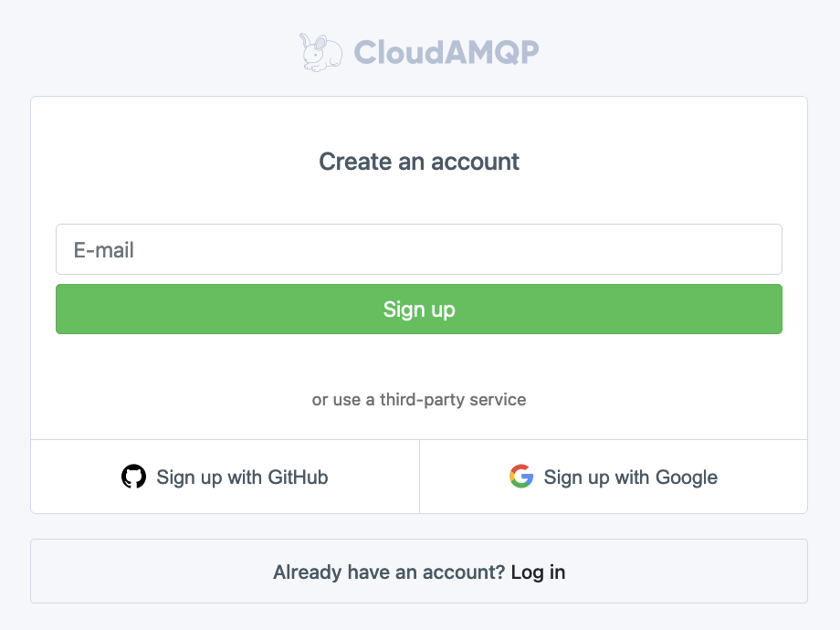Click the blank card area below Sign up
The width and height of the screenshot is (840, 630).
[419, 362]
